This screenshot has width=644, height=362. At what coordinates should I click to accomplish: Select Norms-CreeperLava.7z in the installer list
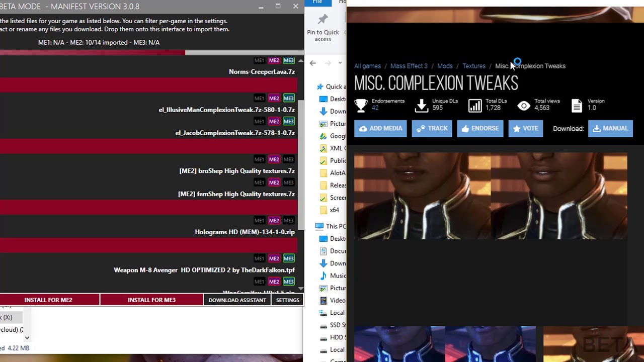pos(262,72)
